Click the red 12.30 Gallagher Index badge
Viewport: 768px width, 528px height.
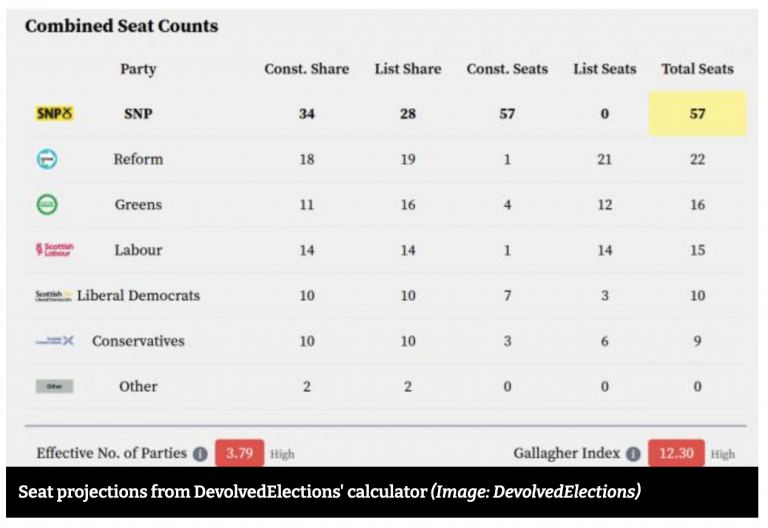click(x=676, y=454)
